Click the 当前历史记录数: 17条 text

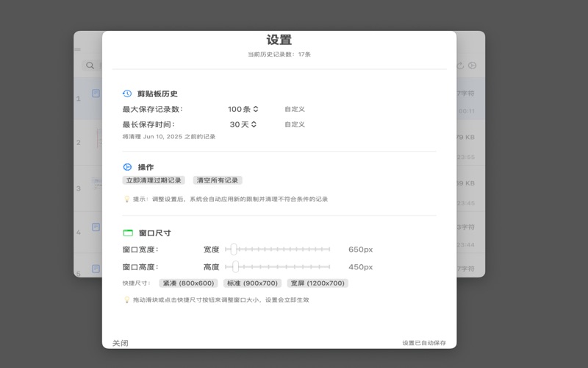pyautogui.click(x=279, y=54)
